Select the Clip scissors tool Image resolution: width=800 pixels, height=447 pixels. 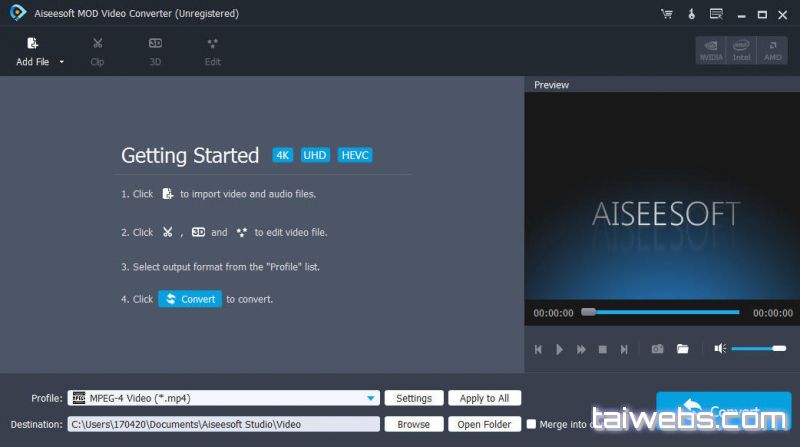(97, 50)
